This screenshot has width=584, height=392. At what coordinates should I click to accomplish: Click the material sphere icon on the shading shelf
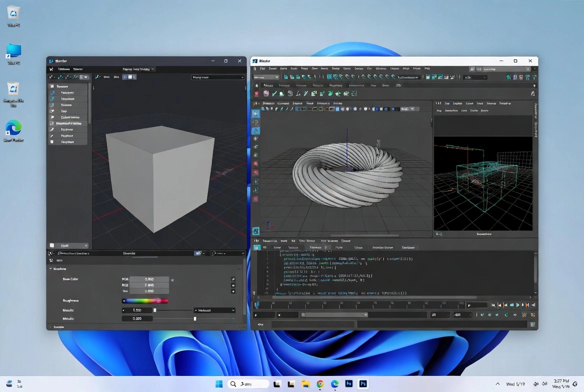coord(266,93)
